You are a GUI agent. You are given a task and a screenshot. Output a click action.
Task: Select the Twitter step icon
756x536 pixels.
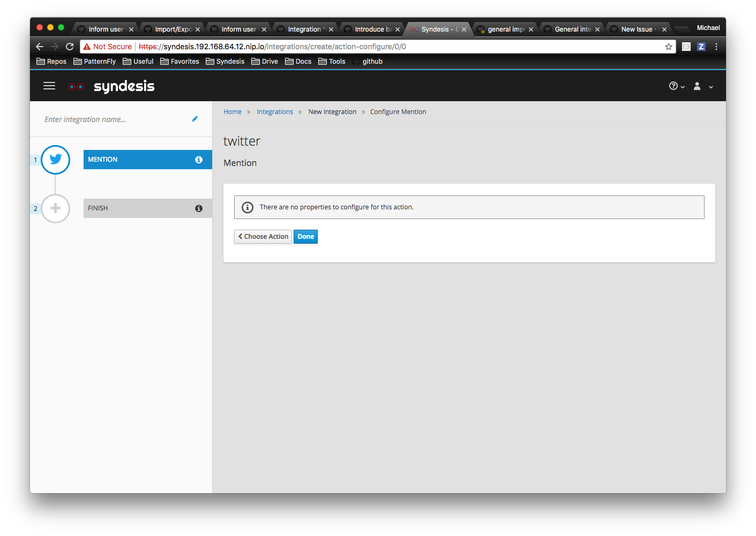click(55, 160)
